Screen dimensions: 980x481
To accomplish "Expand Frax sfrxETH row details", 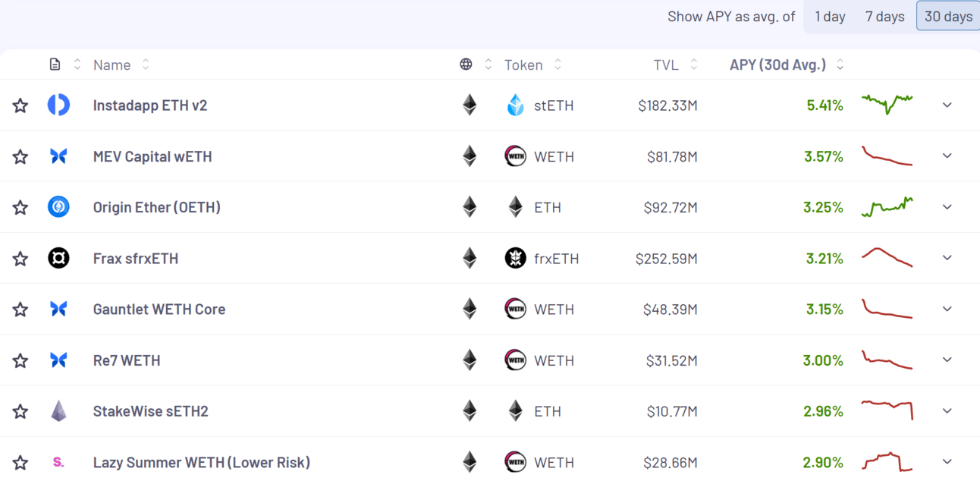I will [947, 258].
